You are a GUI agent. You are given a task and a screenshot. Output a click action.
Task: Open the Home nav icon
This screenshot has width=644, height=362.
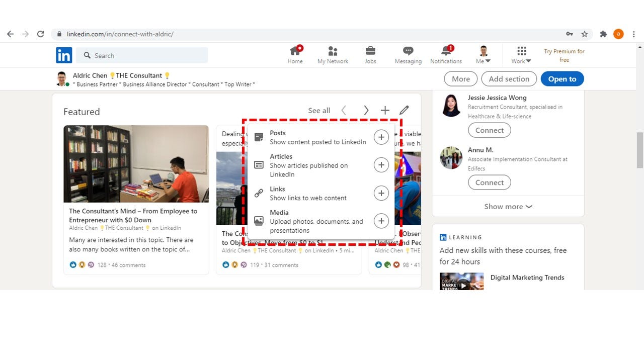pos(295,55)
